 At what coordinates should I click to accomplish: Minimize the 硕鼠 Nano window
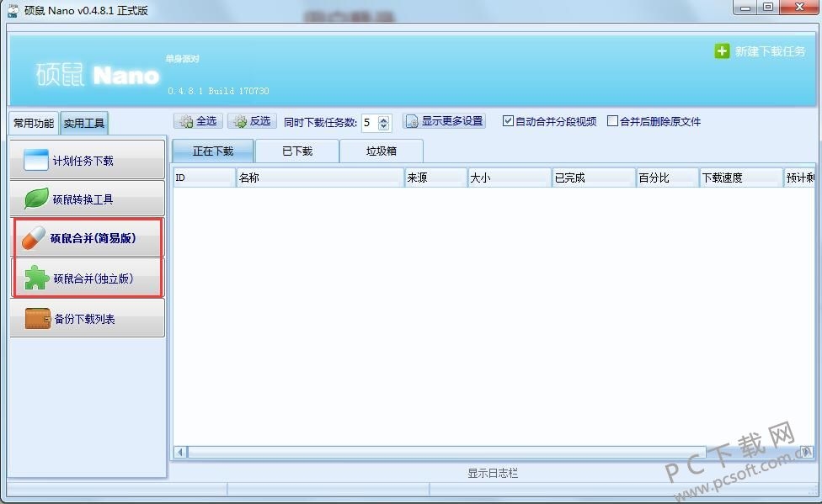pyautogui.click(x=745, y=8)
